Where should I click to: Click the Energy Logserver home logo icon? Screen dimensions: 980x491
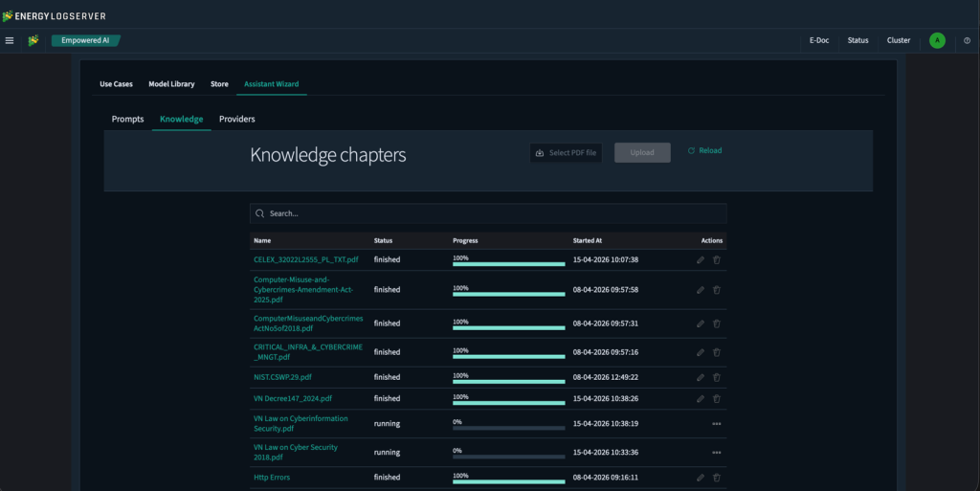[33, 40]
